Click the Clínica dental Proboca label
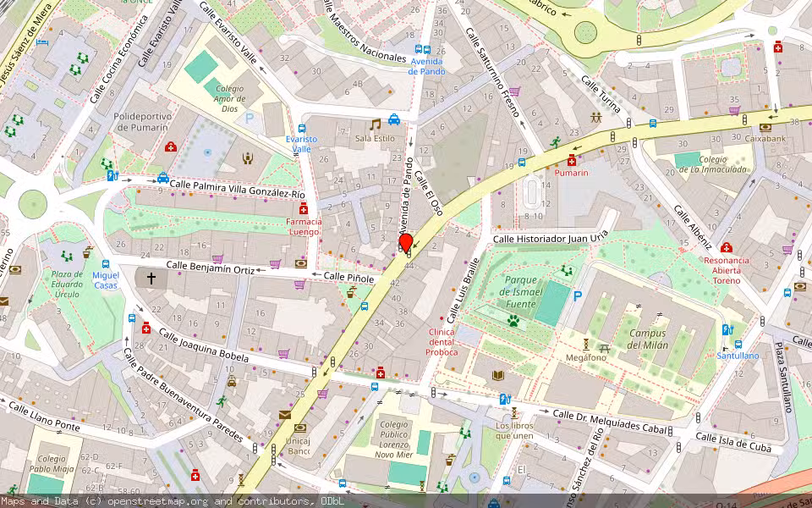The image size is (812, 508). 442,342
